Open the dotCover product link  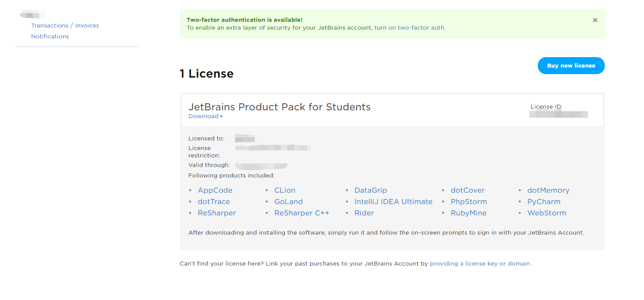(468, 190)
